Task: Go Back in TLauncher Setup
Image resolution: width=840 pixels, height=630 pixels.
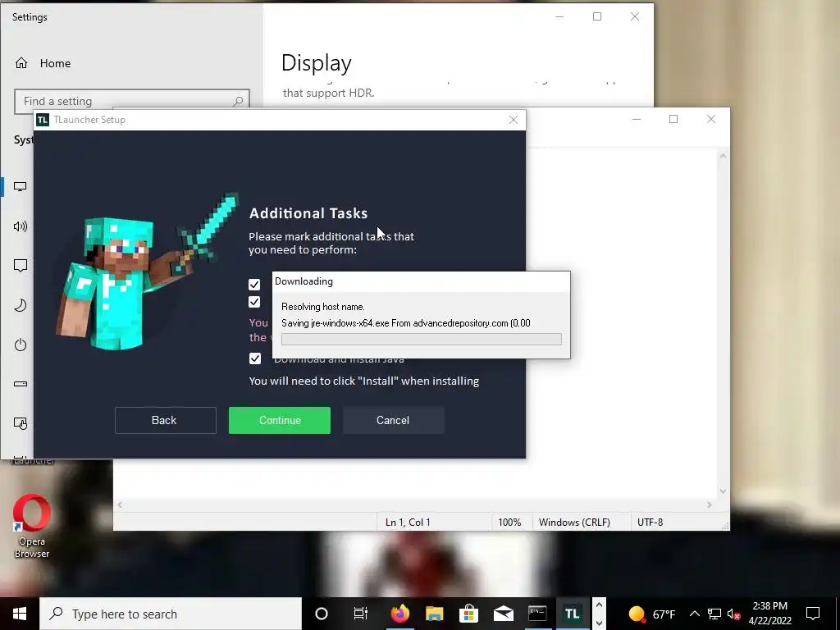Action: tap(165, 421)
